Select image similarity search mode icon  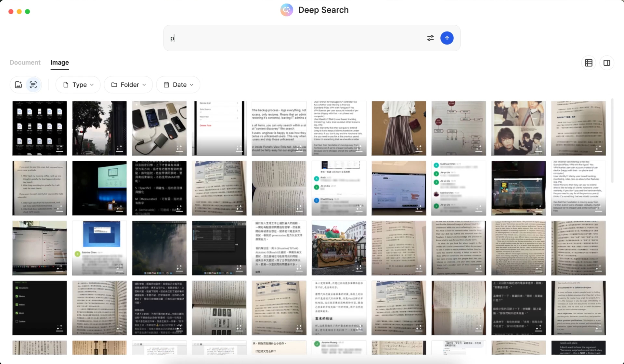19,85
